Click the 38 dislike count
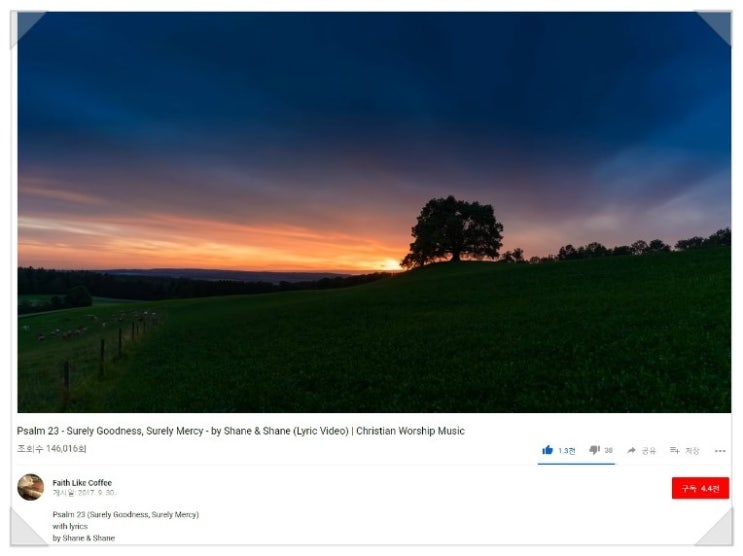This screenshot has height=556, width=743. pos(608,450)
